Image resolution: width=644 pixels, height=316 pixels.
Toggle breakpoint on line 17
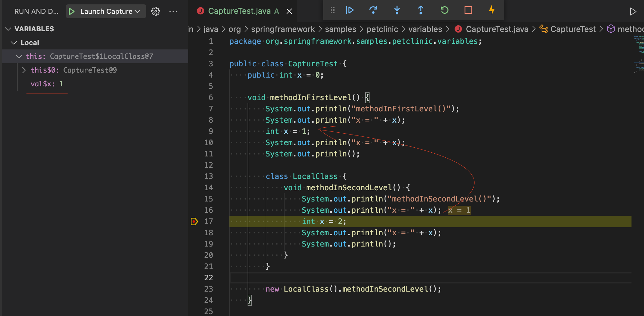(194, 222)
